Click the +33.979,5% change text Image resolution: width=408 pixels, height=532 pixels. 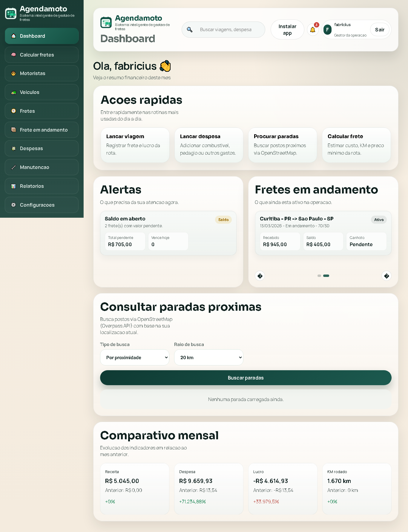[x=266, y=501]
